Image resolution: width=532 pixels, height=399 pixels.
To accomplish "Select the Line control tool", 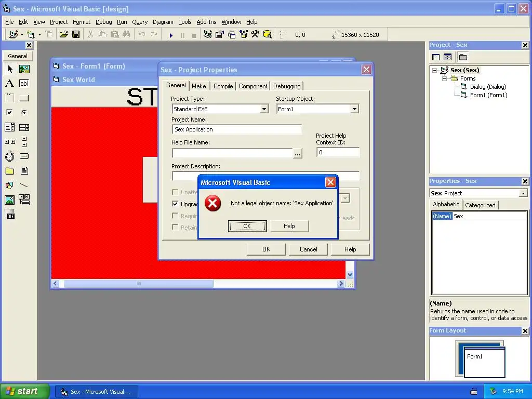I will coord(24,185).
